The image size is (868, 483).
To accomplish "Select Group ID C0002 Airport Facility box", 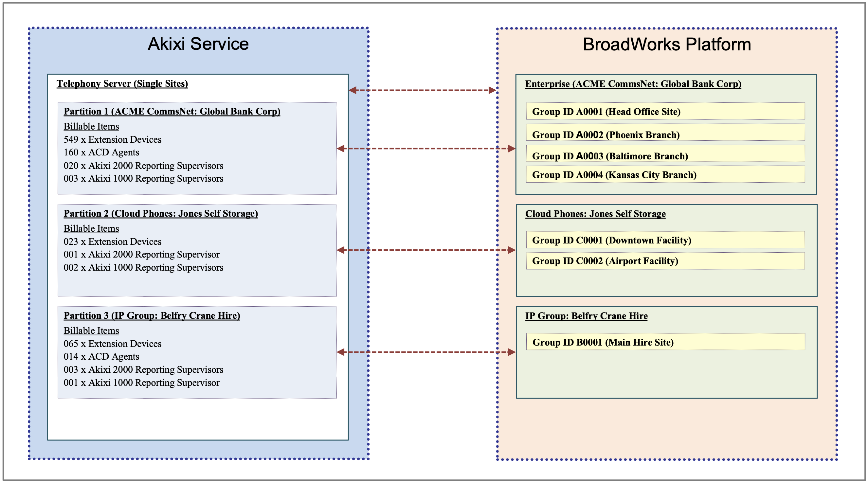I will [665, 261].
